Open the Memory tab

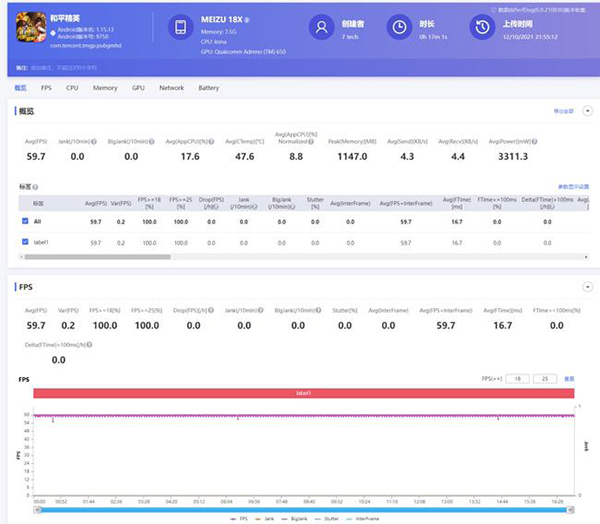point(105,88)
